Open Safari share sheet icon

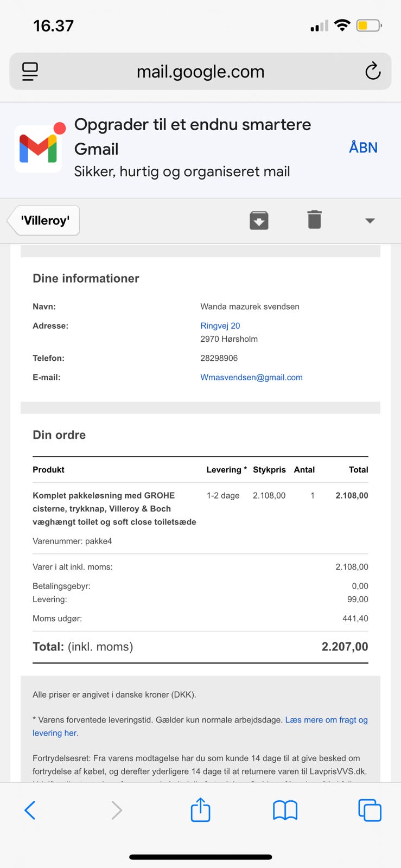[x=200, y=810]
